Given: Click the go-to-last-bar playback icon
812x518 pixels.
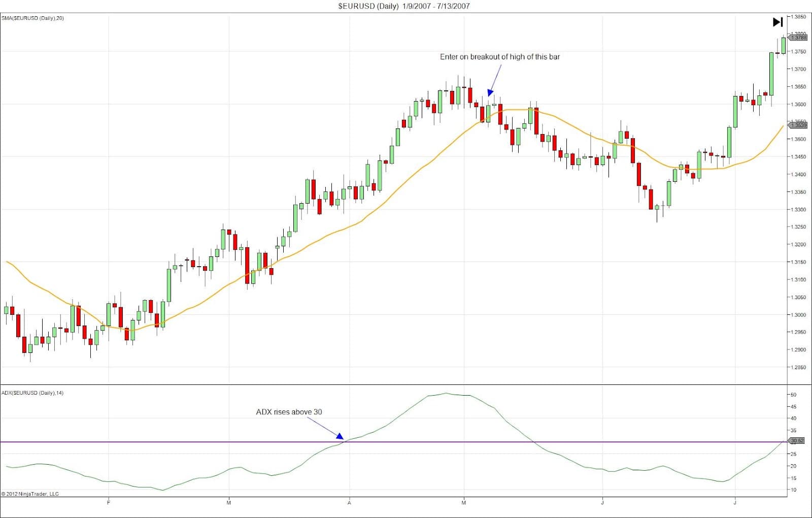Looking at the screenshot, I should coord(776,22).
